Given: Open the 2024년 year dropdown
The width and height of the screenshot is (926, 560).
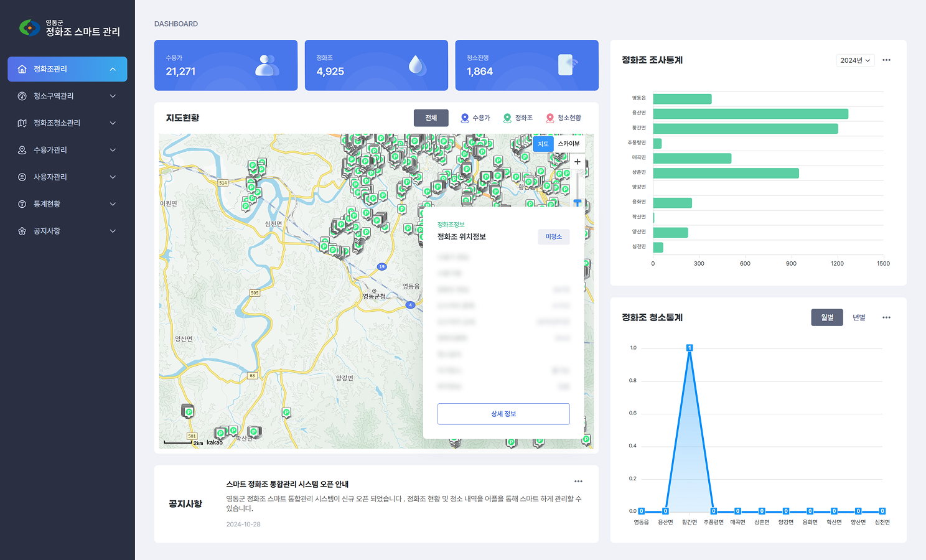Looking at the screenshot, I should point(855,60).
